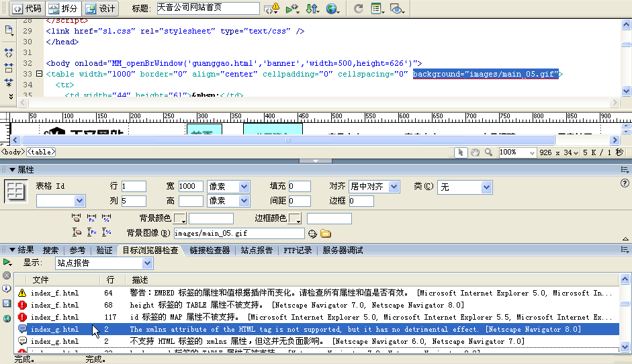Click the Properties panel help question icon
632x364 pixels.
point(625,184)
